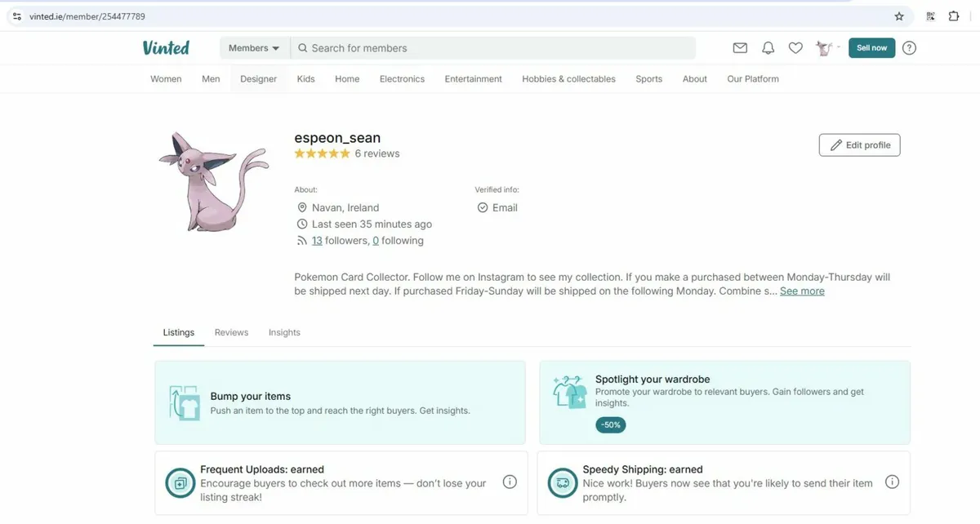The height and width of the screenshot is (524, 980).
Task: Click the Bump your items shirt icon
Action: pos(185,402)
